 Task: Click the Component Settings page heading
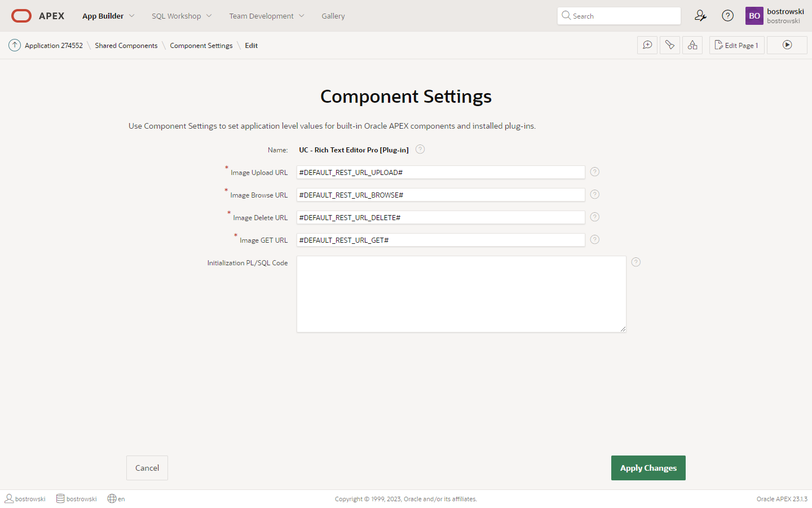coord(406,97)
